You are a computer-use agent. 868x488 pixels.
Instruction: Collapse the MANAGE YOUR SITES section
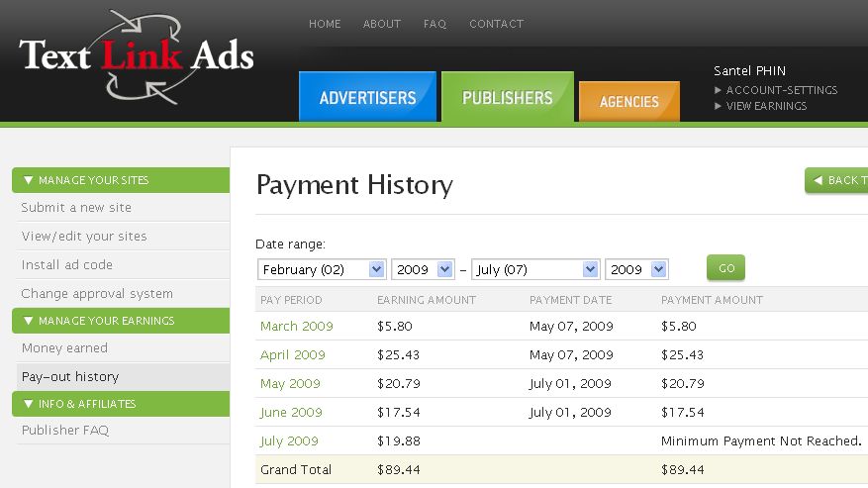(121, 180)
